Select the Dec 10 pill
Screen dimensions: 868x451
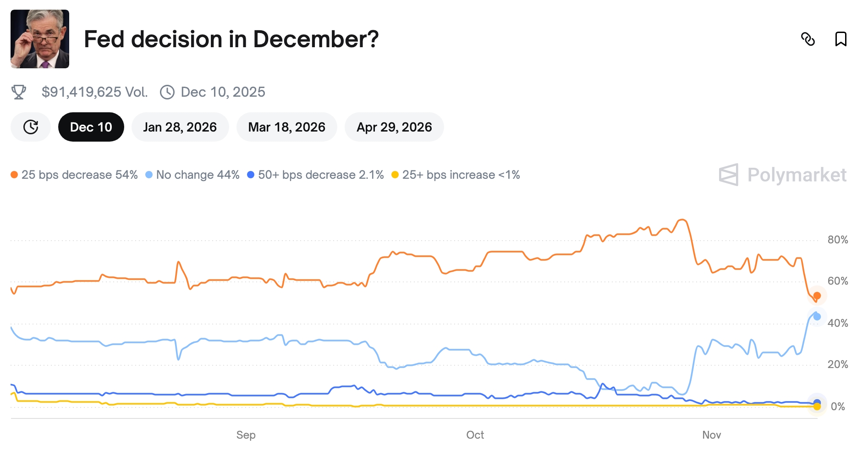(91, 127)
